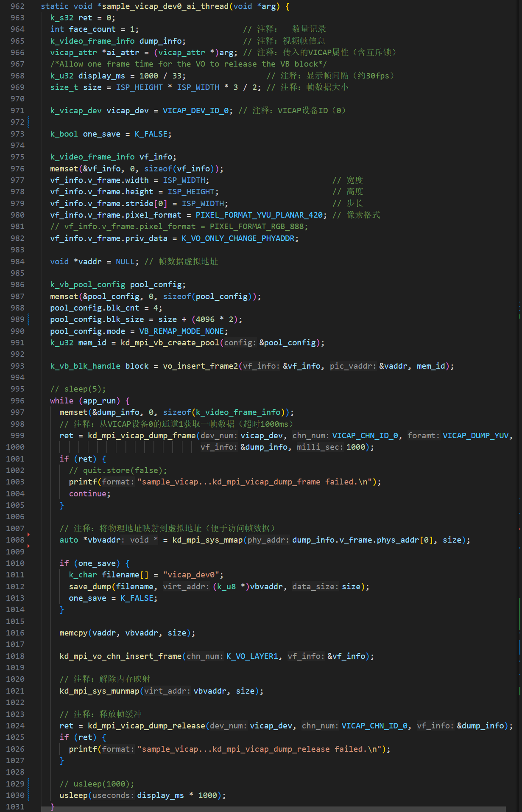Click the change marker beside line 989

[28, 319]
